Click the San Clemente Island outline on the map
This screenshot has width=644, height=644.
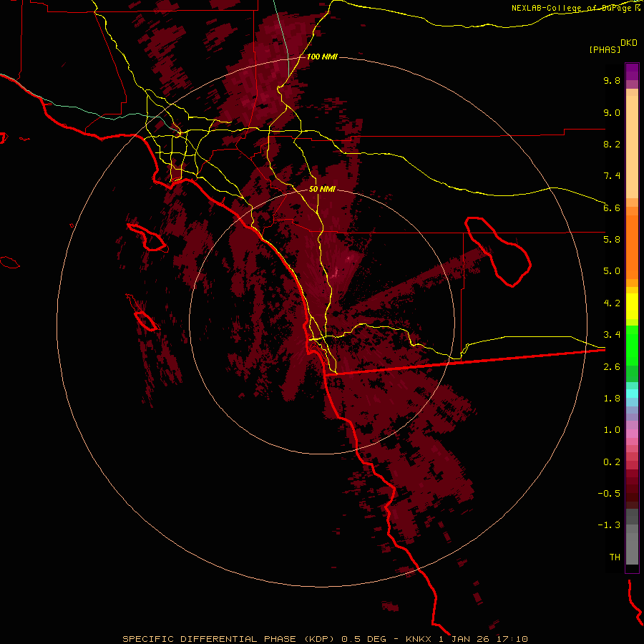pyautogui.click(x=146, y=321)
